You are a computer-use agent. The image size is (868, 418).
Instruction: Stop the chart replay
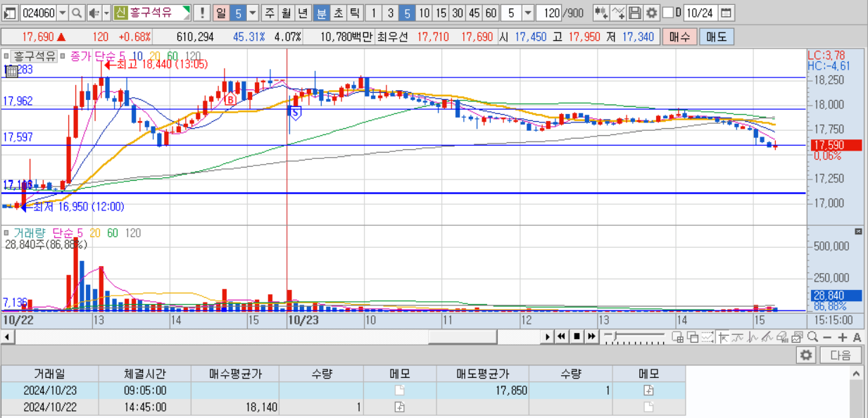point(577,336)
